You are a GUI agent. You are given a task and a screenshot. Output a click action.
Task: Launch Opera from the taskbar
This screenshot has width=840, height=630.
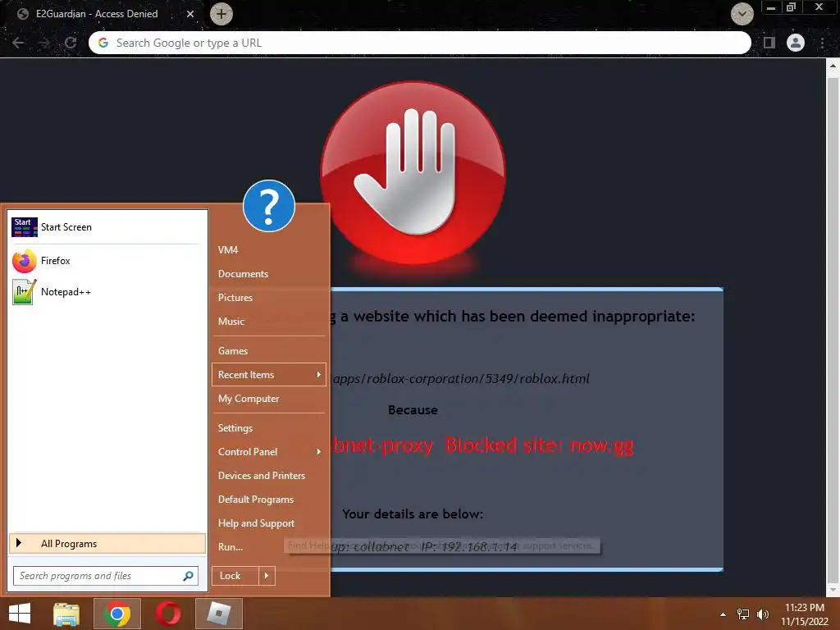[x=168, y=614]
